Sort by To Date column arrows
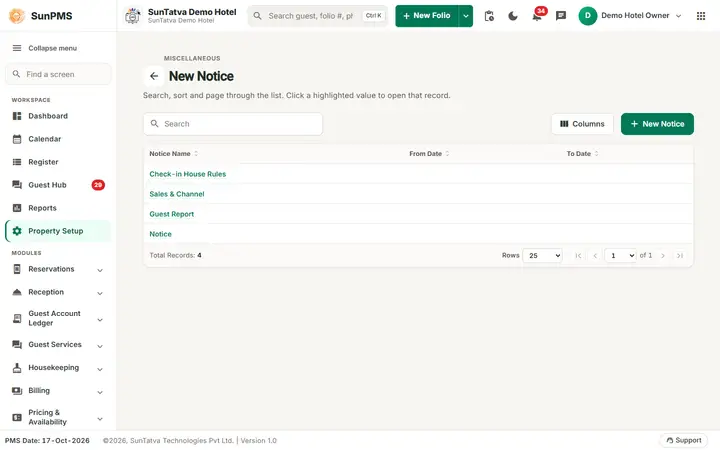The image size is (720, 450). coord(596,154)
